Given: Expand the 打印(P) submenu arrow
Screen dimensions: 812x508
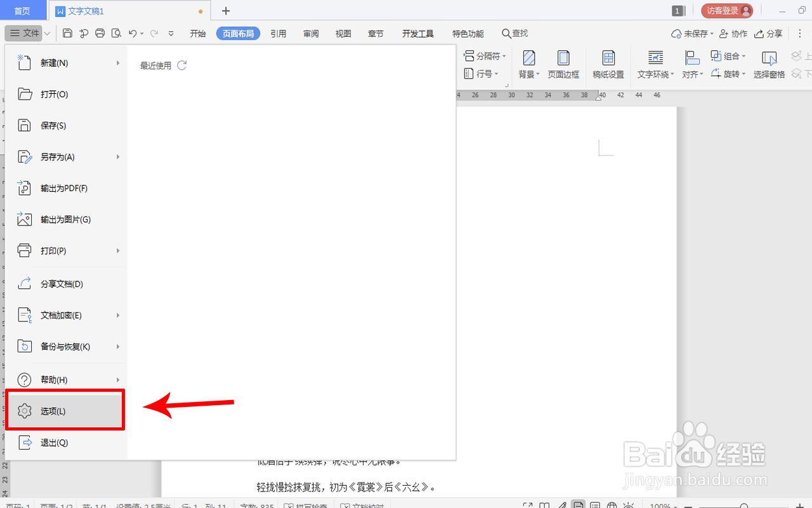Looking at the screenshot, I should pos(118,251).
